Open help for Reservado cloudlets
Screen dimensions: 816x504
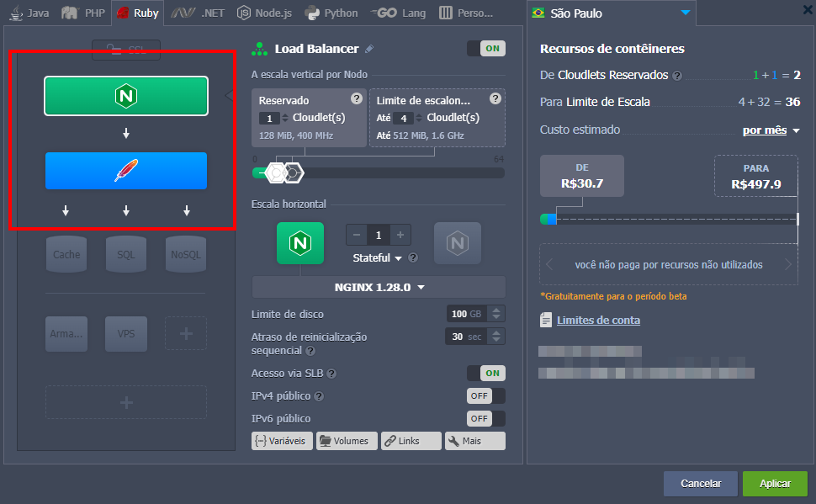point(357,98)
